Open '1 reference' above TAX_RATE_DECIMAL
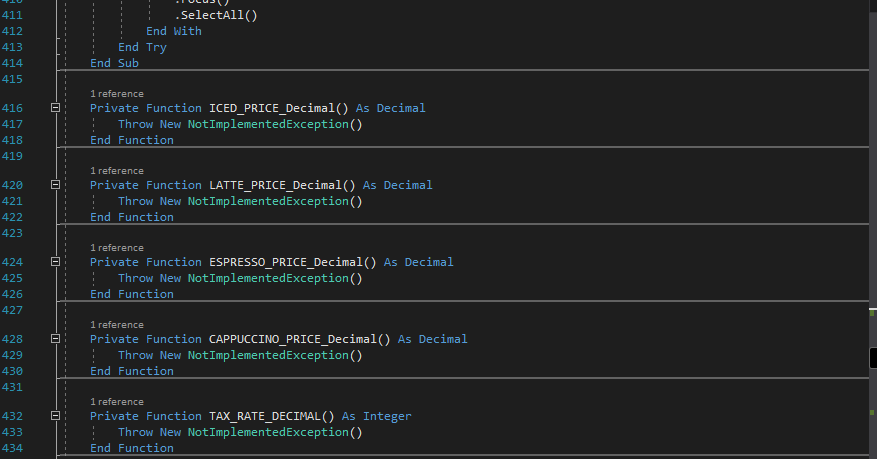The width and height of the screenshot is (877, 459). click(x=117, y=403)
